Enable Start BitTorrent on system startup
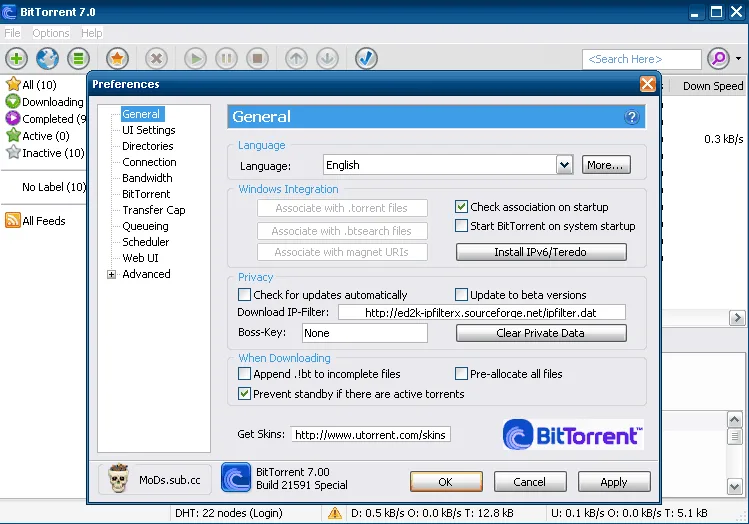 [461, 225]
